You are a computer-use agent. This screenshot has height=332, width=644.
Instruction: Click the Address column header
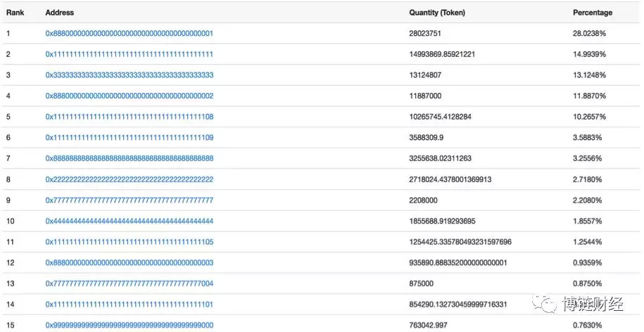59,13
